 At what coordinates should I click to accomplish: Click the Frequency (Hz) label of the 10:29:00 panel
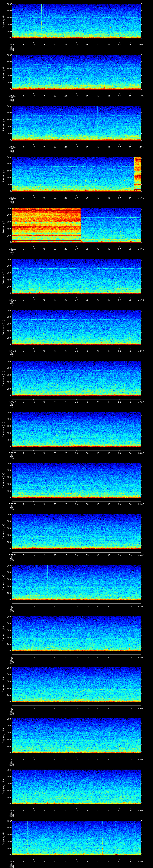pyautogui.click(x=3, y=21)
